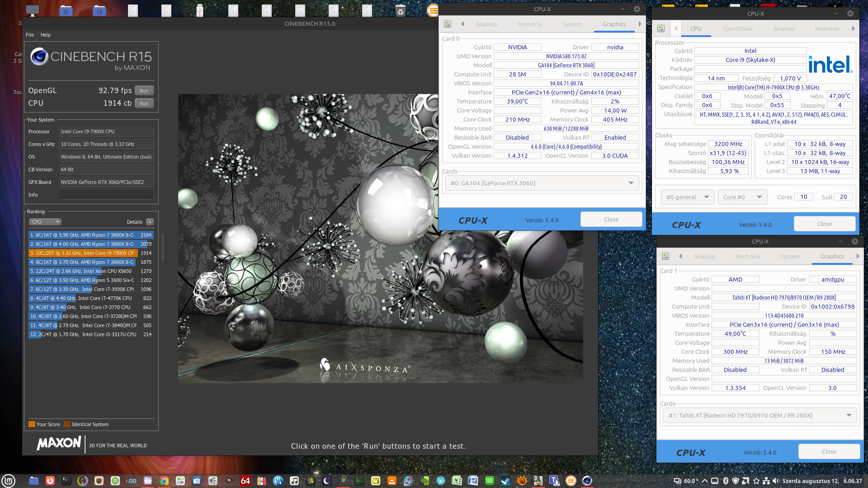Launch the file manager from the taskbar
Viewport: 868px width, 488px height.
(34, 481)
